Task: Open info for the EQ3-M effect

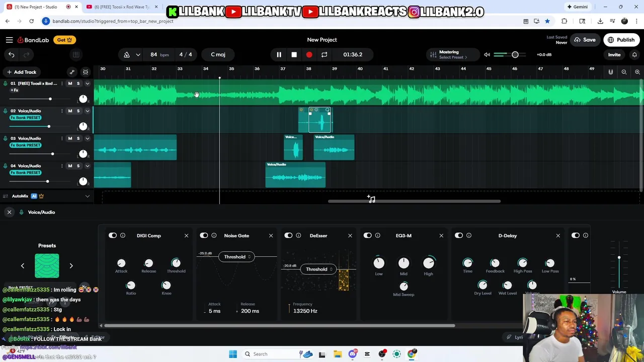Action: point(377,235)
